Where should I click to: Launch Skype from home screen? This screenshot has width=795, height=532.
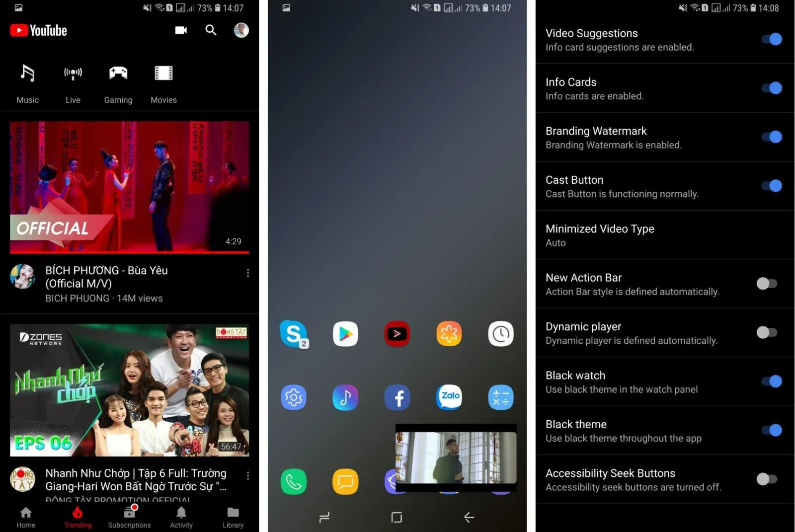(x=294, y=334)
